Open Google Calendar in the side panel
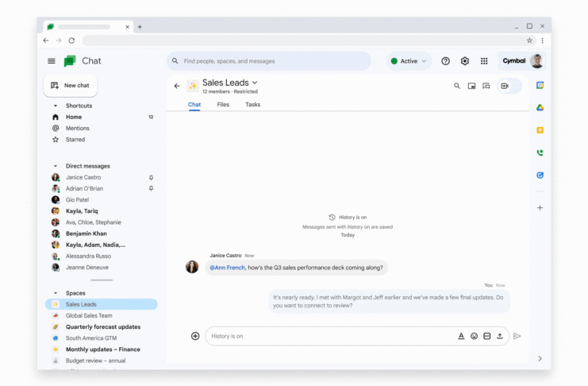 (540, 85)
